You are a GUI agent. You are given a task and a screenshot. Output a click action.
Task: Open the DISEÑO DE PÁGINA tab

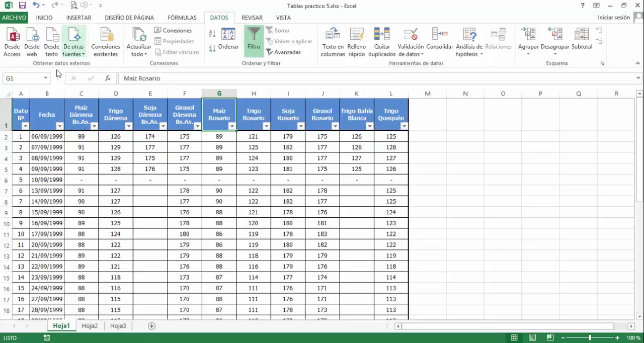pyautogui.click(x=129, y=18)
